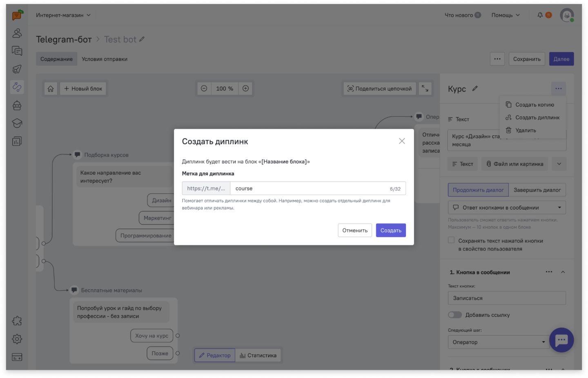Click the Записаться button text field
Viewport: 588px width, 378px height.
tap(507, 298)
